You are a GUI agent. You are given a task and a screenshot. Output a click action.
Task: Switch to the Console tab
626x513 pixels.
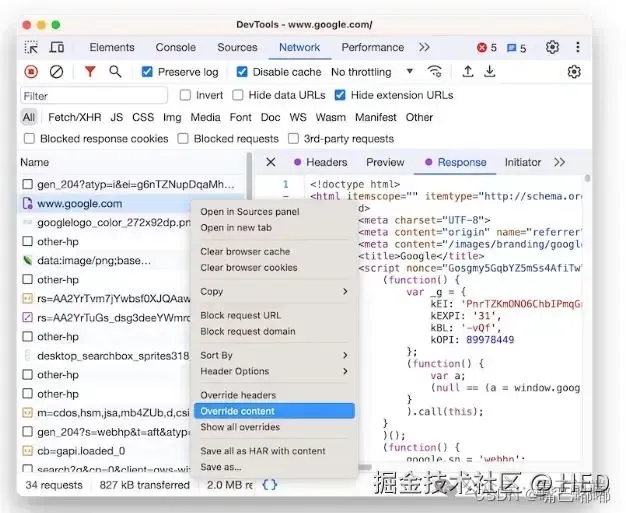[176, 47]
